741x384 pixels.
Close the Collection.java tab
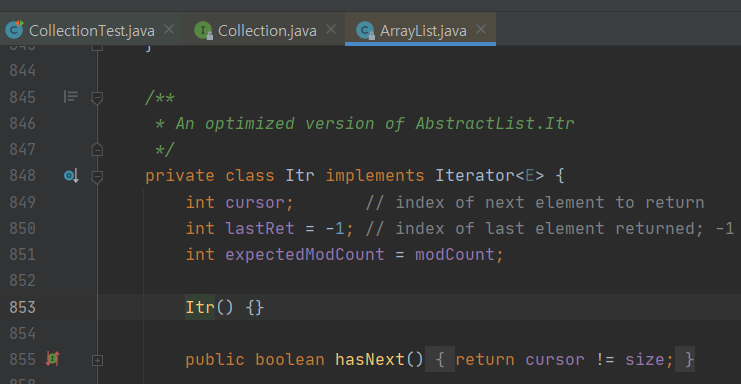pos(331,30)
